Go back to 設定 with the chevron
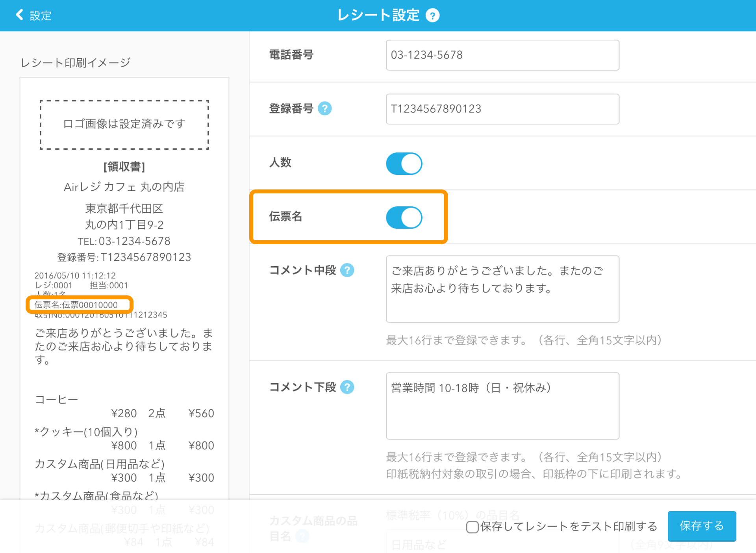Screen dimensions: 756x553 pyautogui.click(x=19, y=15)
